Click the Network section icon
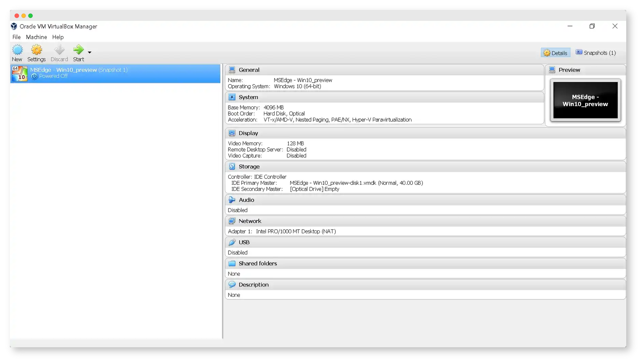The height and width of the screenshot is (364, 643). tap(232, 221)
